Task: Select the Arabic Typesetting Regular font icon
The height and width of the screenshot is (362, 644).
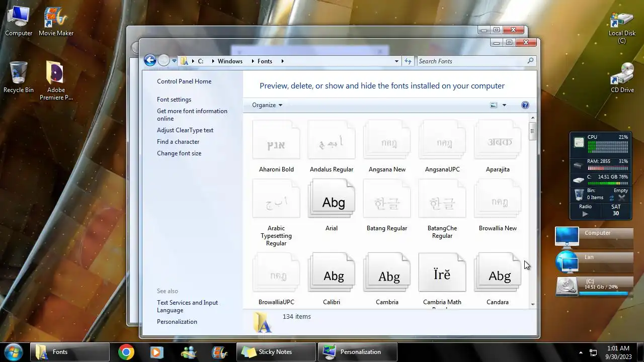Action: tap(276, 199)
